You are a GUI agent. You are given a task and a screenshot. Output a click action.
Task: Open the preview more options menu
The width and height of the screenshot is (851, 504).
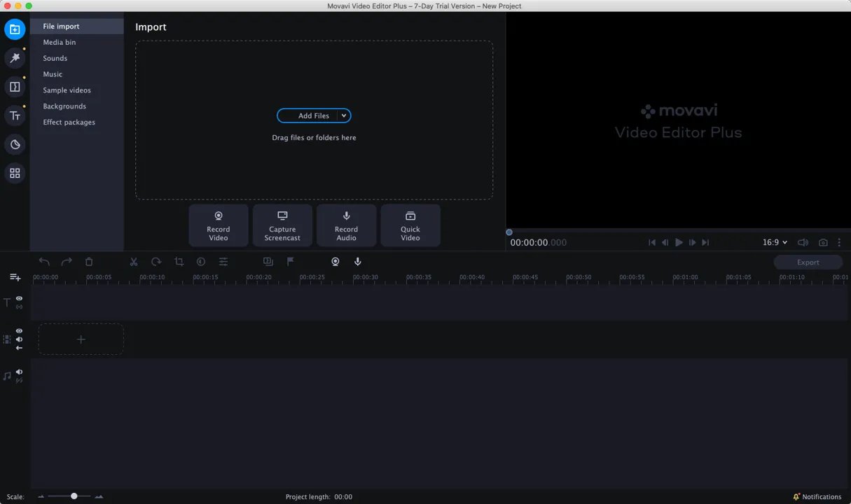839,242
